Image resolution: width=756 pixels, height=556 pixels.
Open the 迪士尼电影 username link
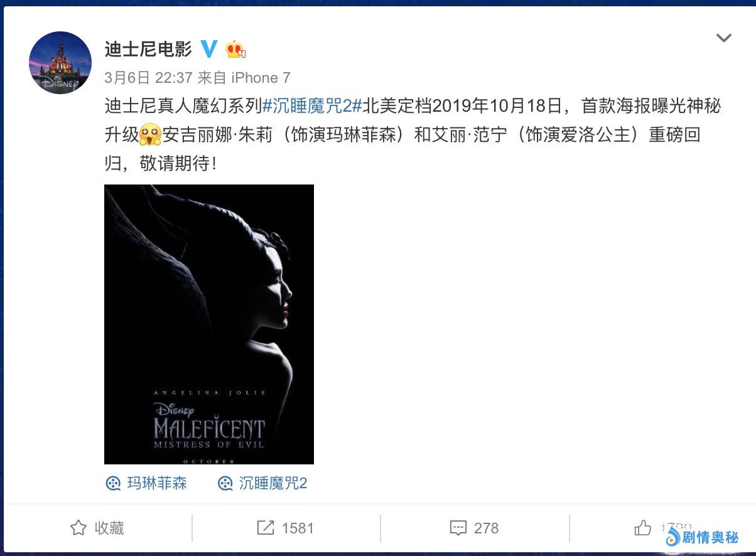pyautogui.click(x=148, y=49)
